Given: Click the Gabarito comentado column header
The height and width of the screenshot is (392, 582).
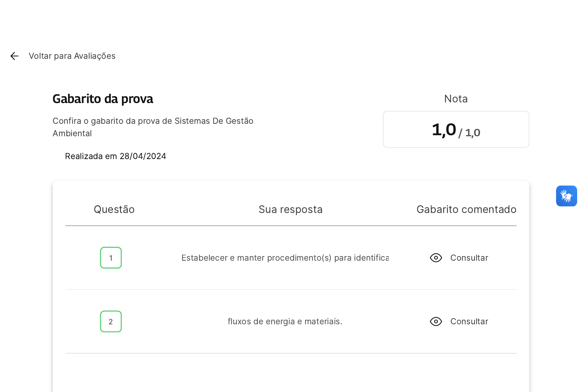Looking at the screenshot, I should (x=467, y=209).
